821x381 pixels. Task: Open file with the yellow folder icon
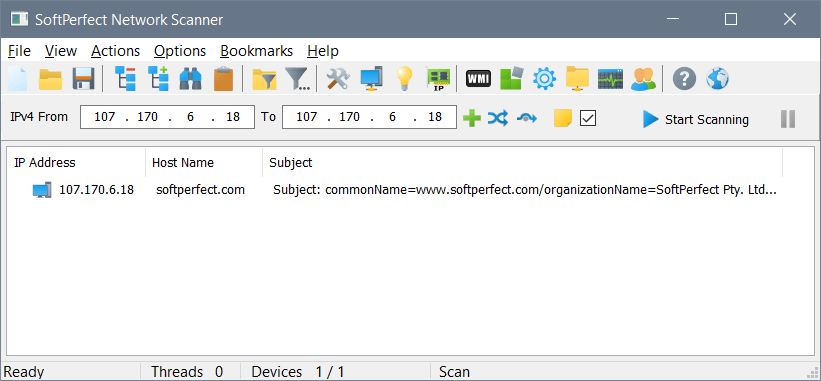click(x=50, y=79)
